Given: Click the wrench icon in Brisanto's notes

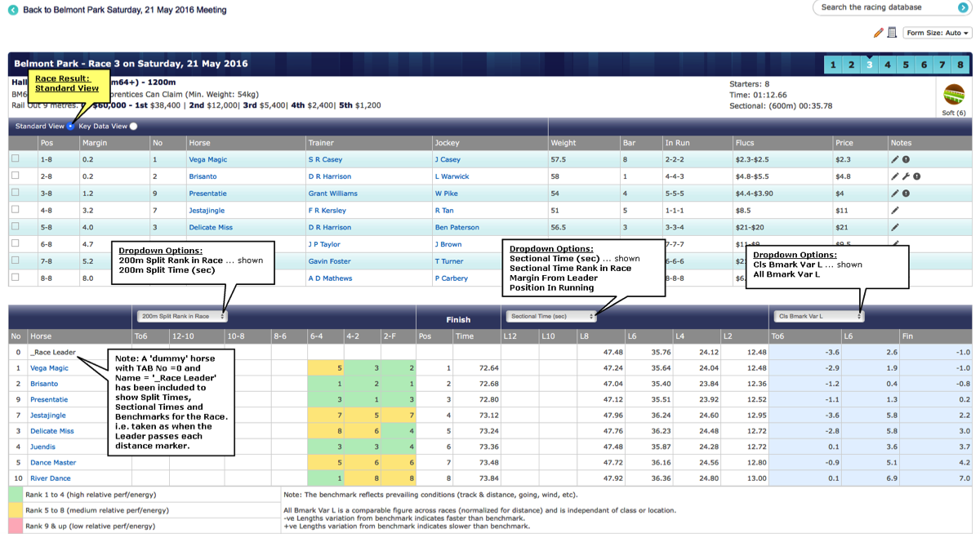Looking at the screenshot, I should tap(906, 176).
